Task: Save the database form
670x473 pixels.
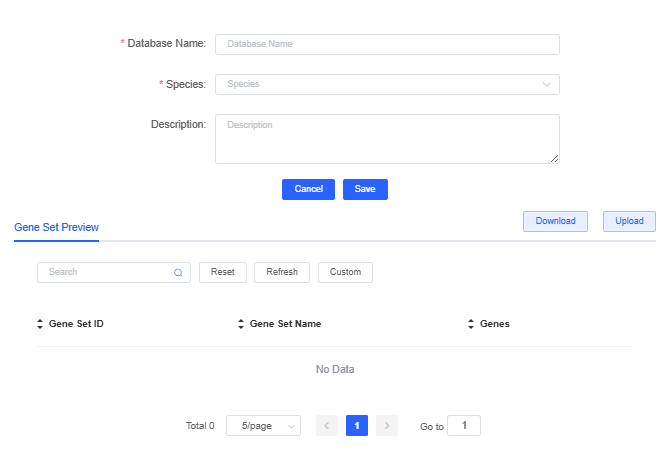Action: 365,189
